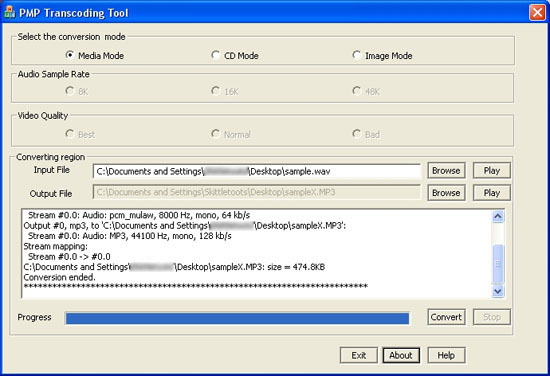Click the log scrollbar up arrow
Screen dimensions: 550x376
[498, 216]
